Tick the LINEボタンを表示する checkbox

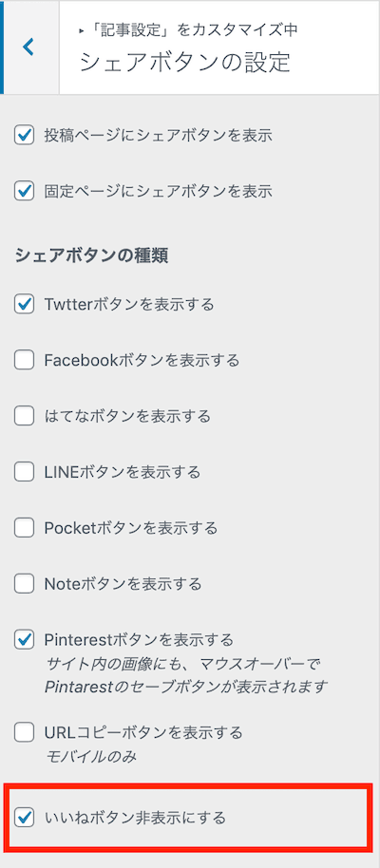24,473
